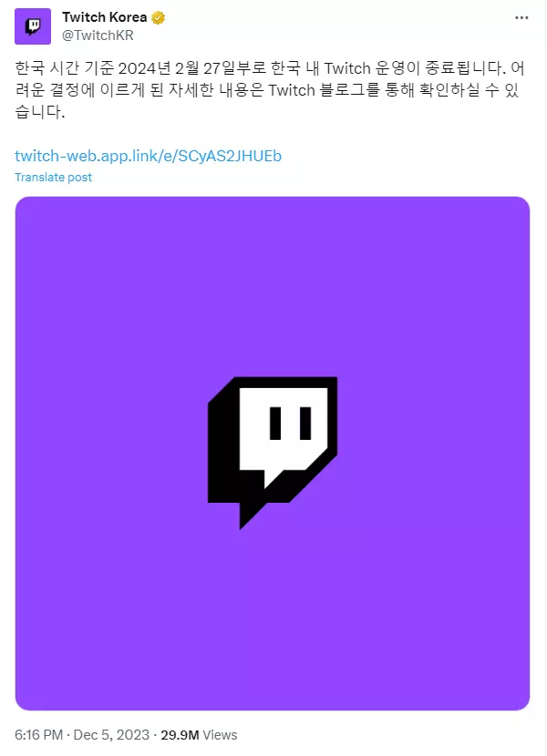This screenshot has height=756, width=547.
Task: Click the Twitch glitch logo in the image
Action: click(x=273, y=453)
